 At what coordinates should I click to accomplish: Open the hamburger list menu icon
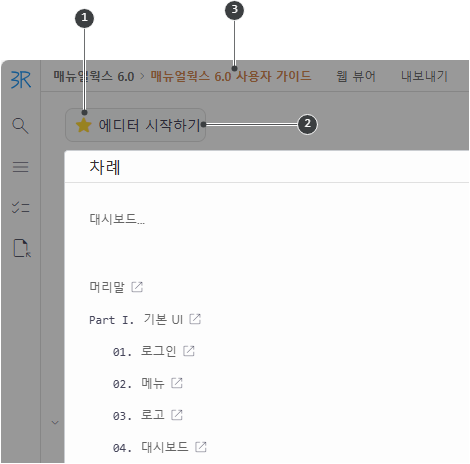coord(20,167)
